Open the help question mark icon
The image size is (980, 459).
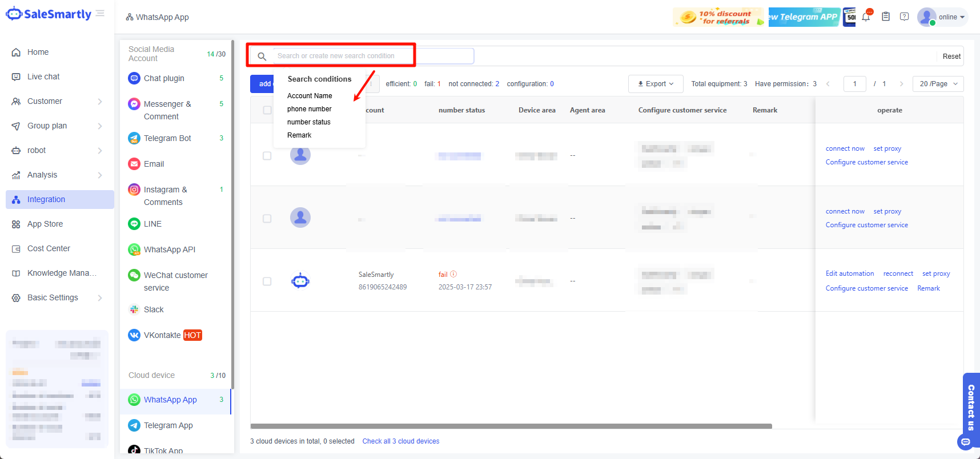904,17
